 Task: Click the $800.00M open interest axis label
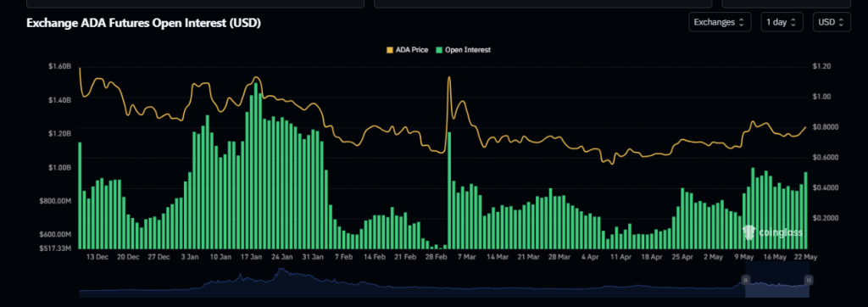coord(55,201)
